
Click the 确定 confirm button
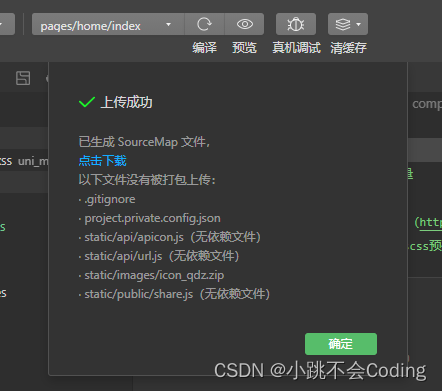tap(341, 344)
